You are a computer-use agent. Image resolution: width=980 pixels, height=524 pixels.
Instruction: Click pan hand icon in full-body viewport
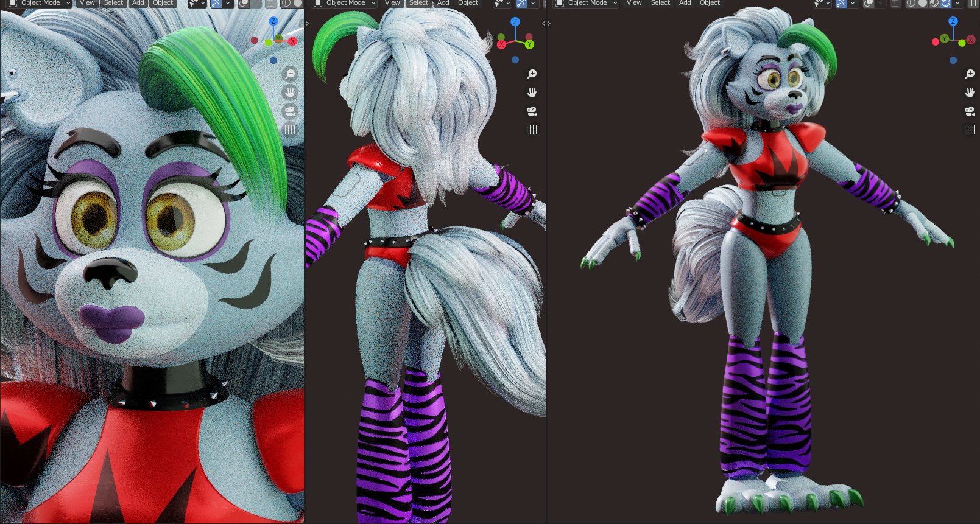(x=970, y=93)
